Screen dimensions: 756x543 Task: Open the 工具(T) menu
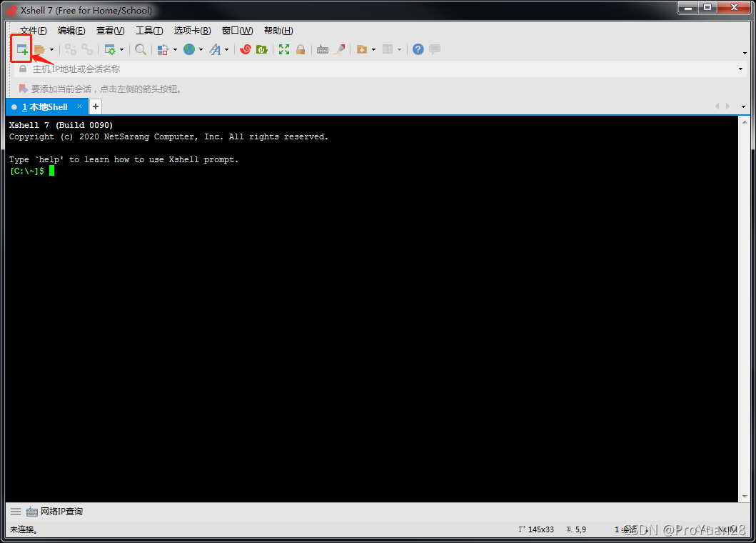tap(149, 31)
